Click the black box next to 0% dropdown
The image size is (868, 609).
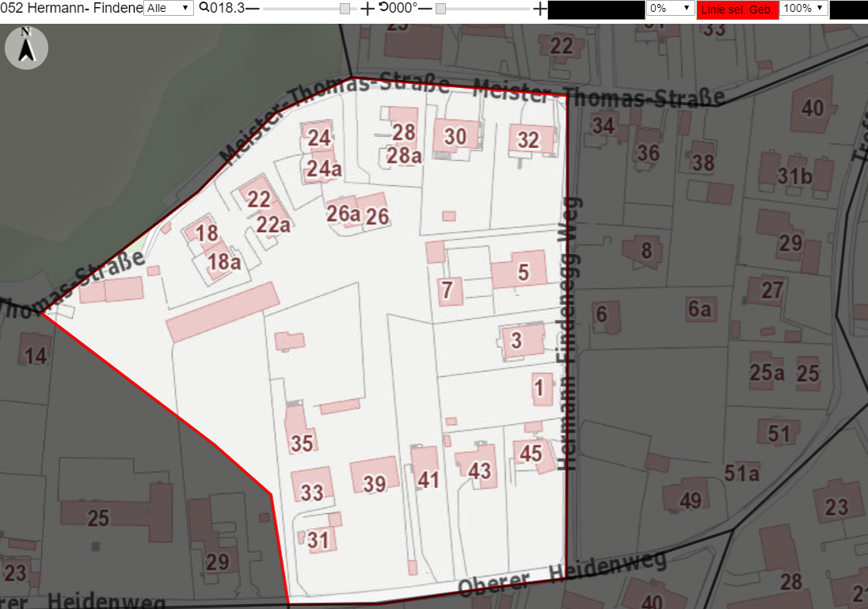pos(596,10)
